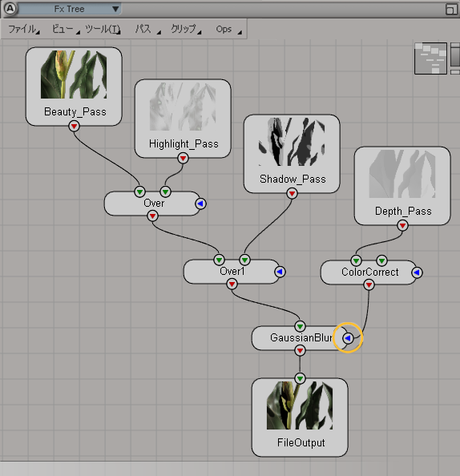
Task: Click the Beauty_Pass red output connector
Action: pos(74,126)
